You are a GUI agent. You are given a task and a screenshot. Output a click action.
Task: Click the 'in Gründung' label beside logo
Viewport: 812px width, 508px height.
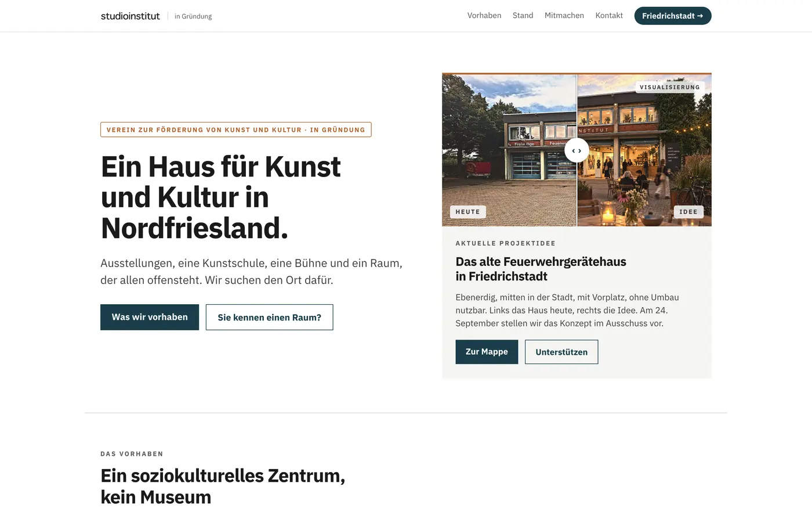[x=193, y=16]
